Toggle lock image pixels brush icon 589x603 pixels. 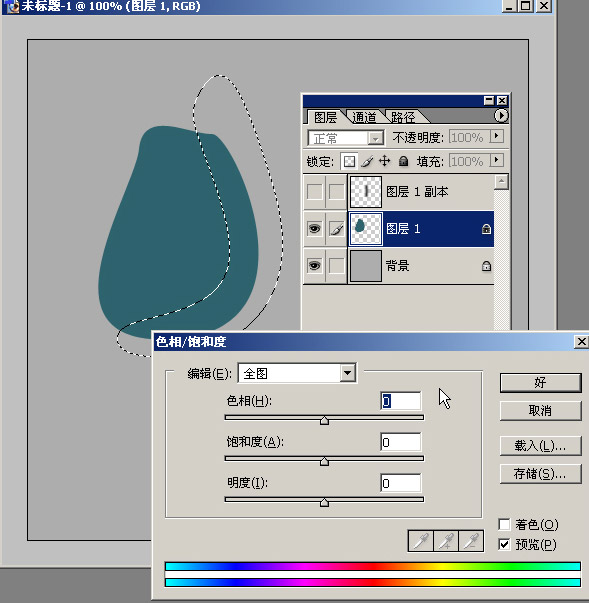tap(367, 161)
